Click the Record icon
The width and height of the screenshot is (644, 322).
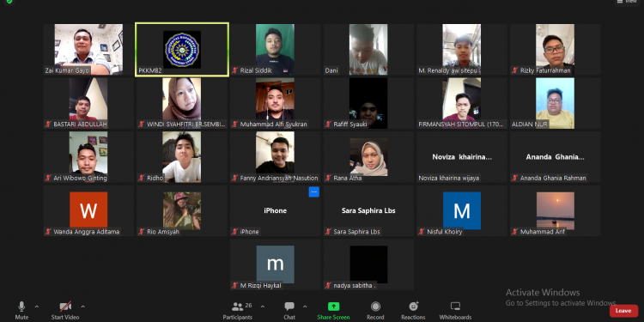(375, 307)
